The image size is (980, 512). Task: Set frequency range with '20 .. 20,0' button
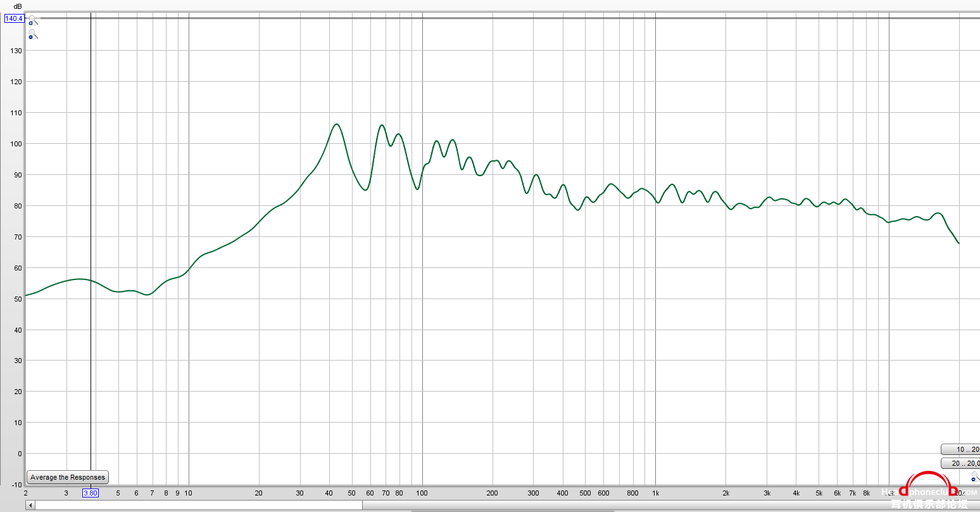(960, 463)
